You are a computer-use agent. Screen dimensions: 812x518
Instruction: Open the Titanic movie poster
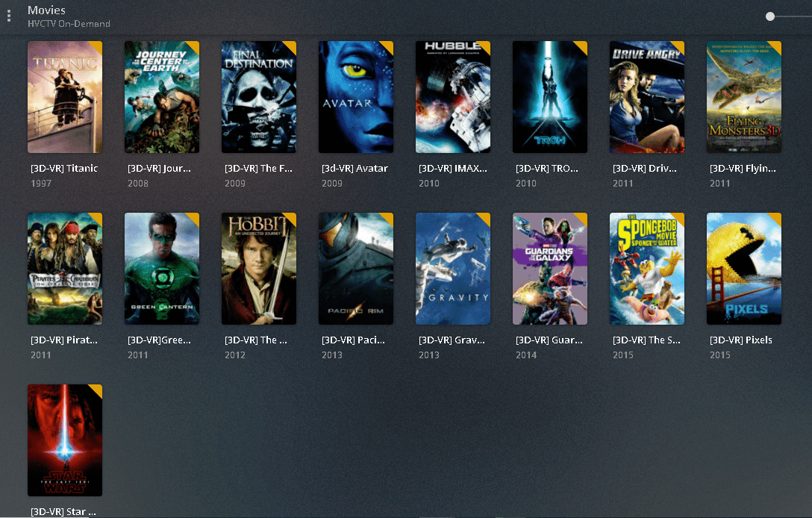65,97
